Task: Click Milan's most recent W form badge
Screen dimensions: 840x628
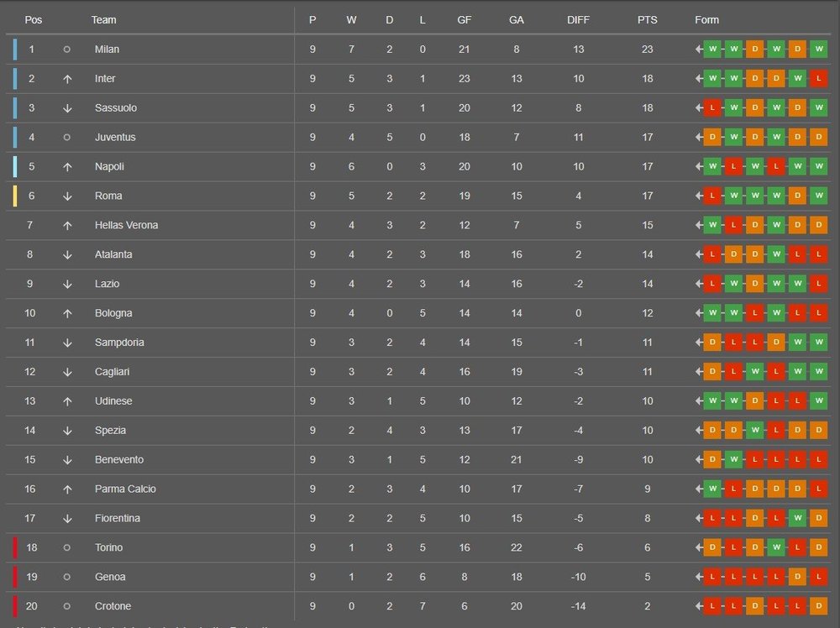Action: 818,50
